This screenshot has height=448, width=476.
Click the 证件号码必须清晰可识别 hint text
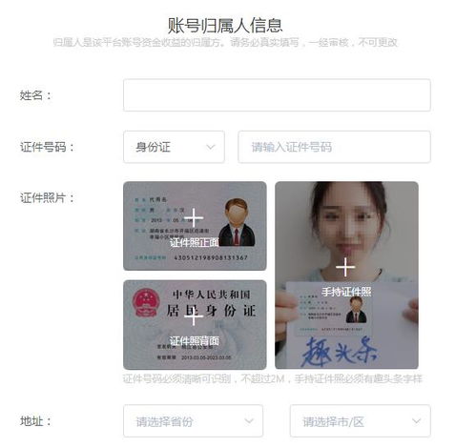click(176, 378)
